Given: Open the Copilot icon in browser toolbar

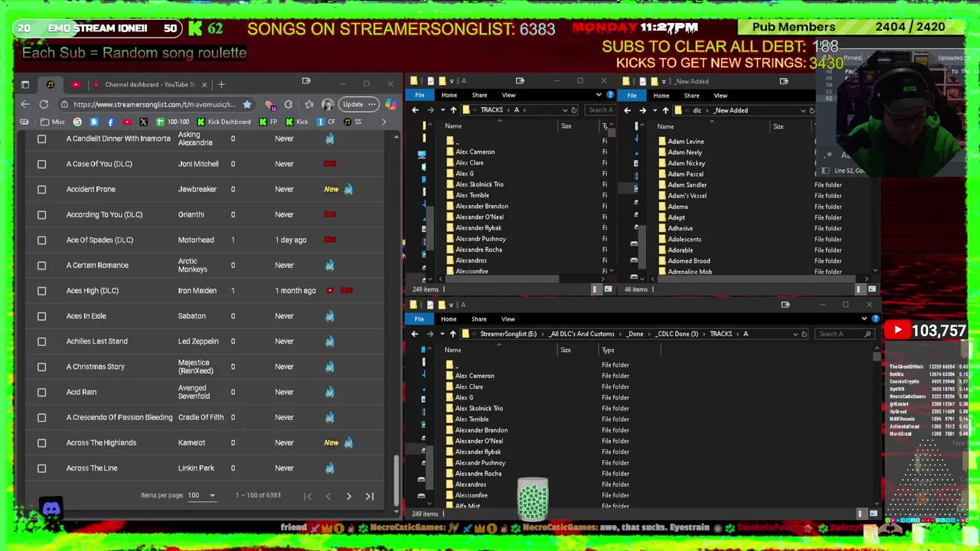Looking at the screenshot, I should pos(390,104).
